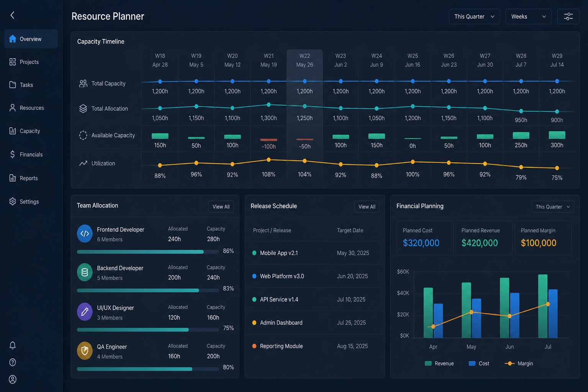This screenshot has height=392, width=588.
Task: Click the Planned Cost $320,000 card
Action: point(425,238)
